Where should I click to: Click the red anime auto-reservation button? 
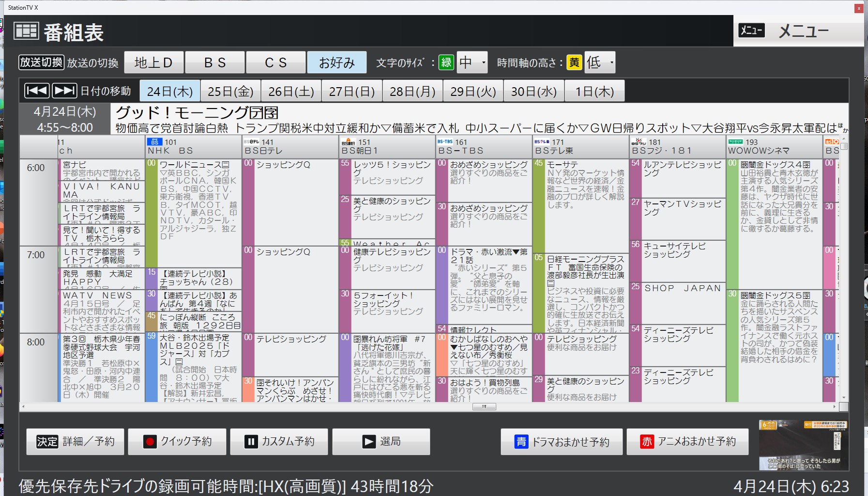[687, 442]
